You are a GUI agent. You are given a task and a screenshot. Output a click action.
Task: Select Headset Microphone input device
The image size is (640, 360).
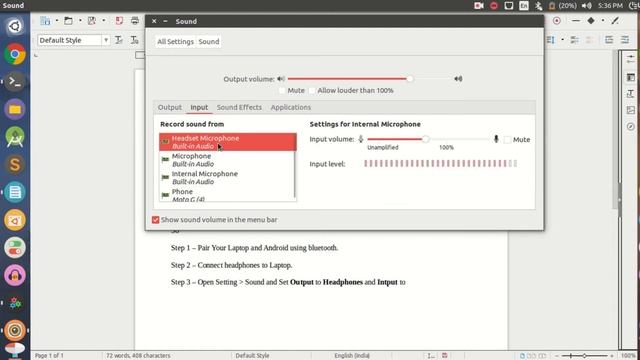tap(228, 142)
